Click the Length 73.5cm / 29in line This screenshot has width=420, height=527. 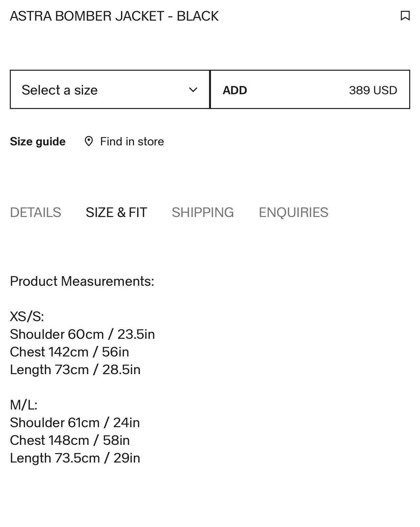[75, 458]
